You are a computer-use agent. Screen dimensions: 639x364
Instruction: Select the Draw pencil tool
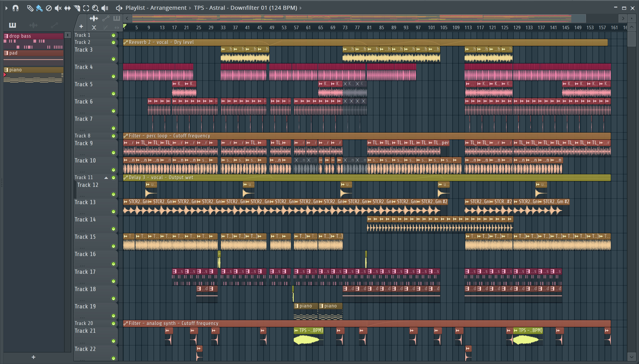coord(30,8)
